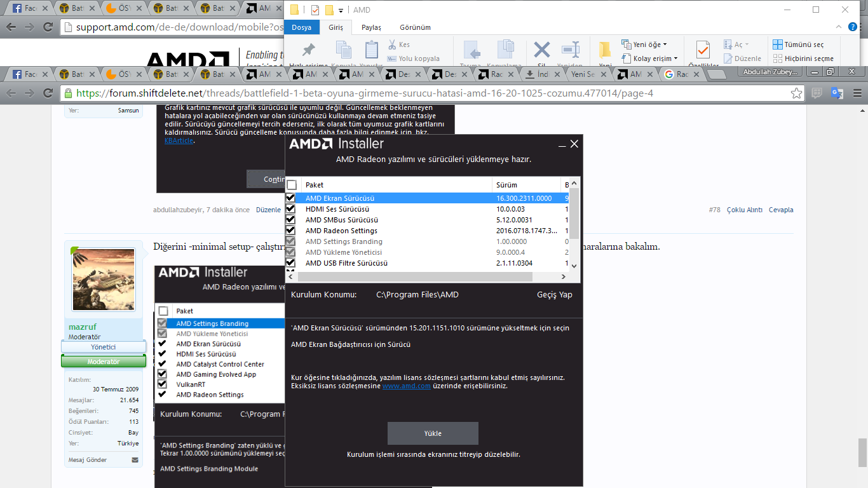Viewport: 868px width, 488px height.
Task: Switch to the Yeni Se tab in Chrome
Action: 587,74
